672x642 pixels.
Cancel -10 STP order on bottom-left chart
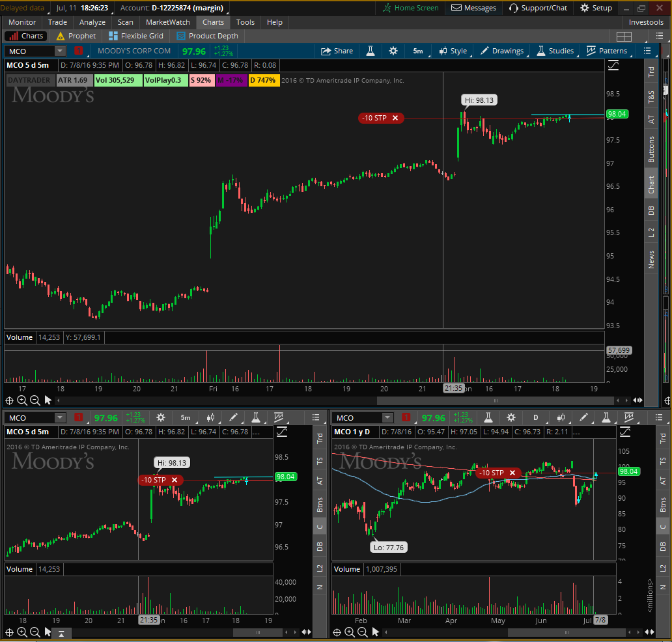point(175,480)
